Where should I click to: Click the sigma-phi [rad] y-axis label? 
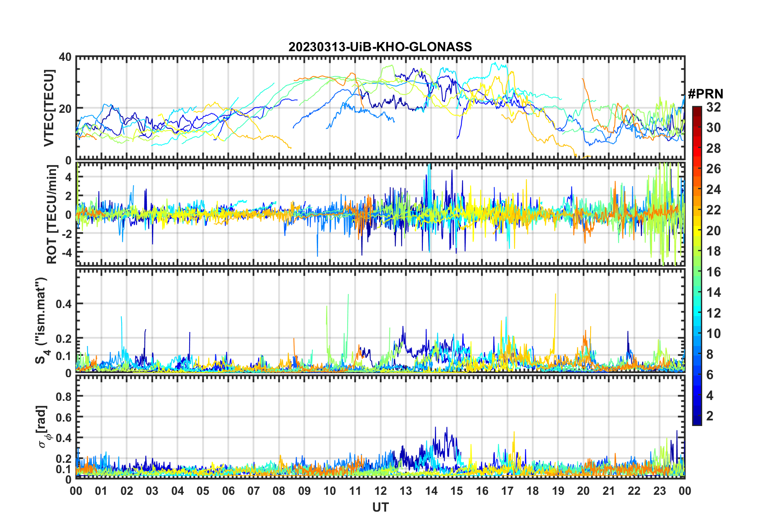[42, 427]
